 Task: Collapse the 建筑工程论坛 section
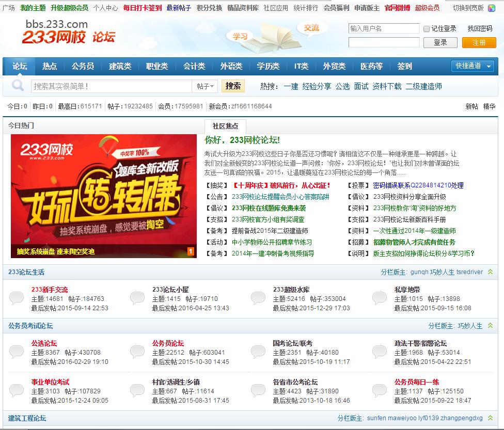pyautogui.click(x=490, y=418)
